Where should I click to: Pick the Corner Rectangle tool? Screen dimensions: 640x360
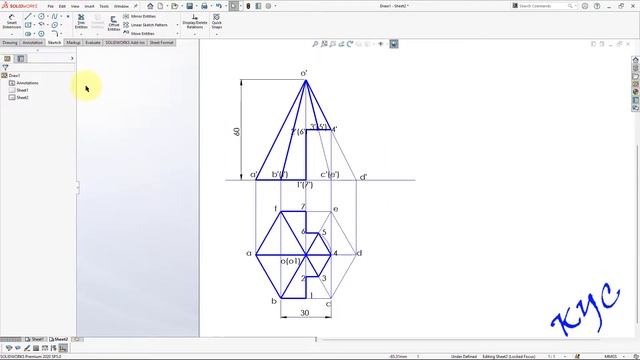pos(28,25)
